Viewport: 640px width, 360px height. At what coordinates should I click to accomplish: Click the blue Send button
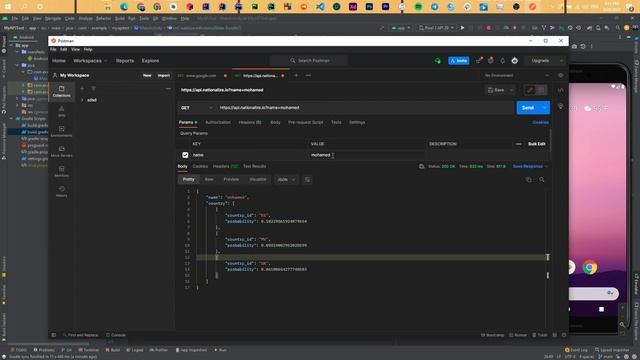point(528,108)
